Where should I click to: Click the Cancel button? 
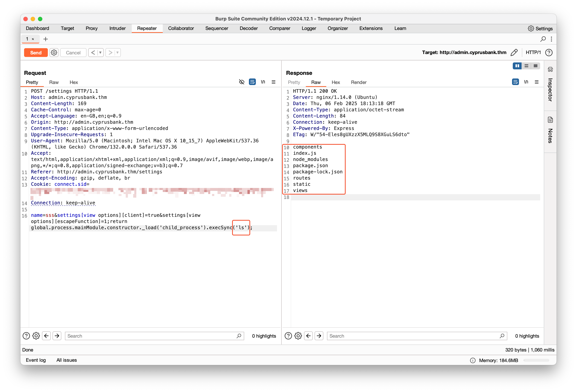click(73, 53)
